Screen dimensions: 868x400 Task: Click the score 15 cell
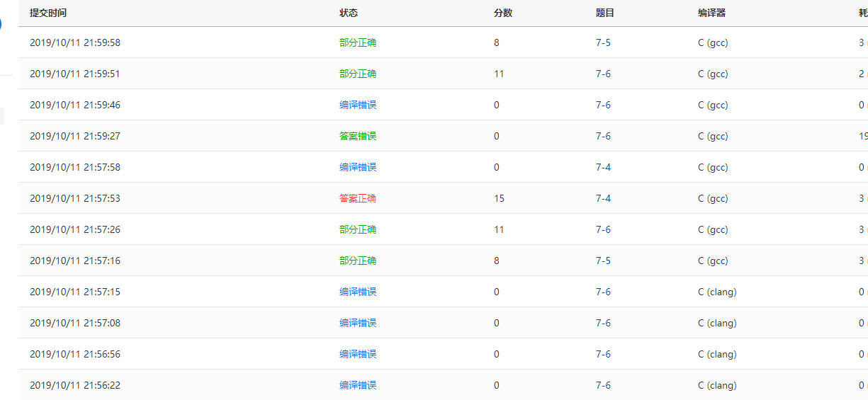(499, 198)
